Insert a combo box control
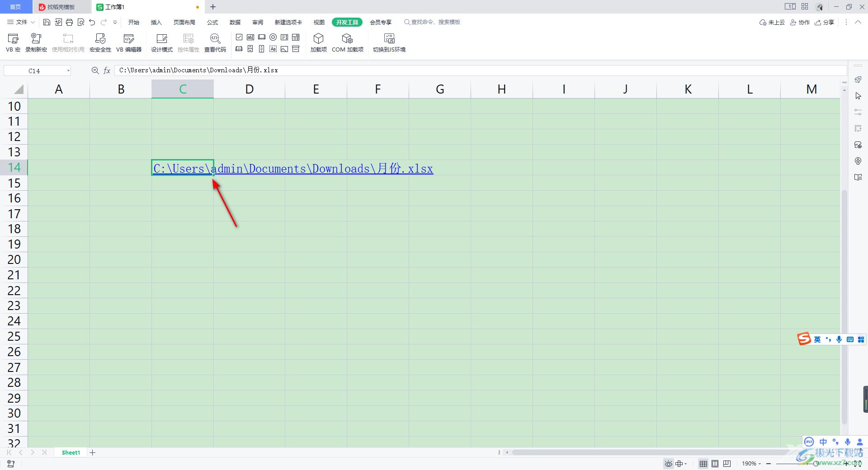The height and width of the screenshot is (470, 868). click(296, 37)
